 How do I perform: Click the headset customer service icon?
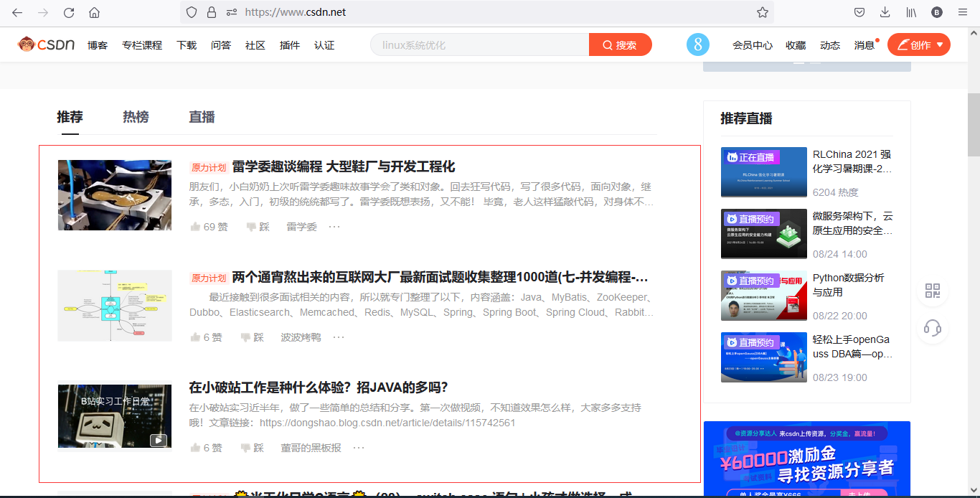pyautogui.click(x=933, y=328)
